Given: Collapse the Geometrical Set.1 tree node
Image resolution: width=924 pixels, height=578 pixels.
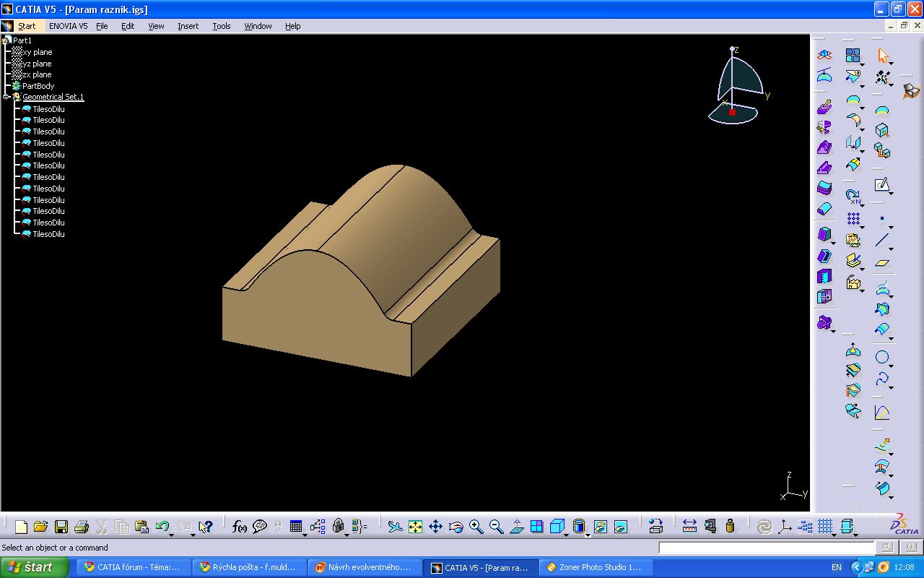Looking at the screenshot, I should [x=6, y=97].
